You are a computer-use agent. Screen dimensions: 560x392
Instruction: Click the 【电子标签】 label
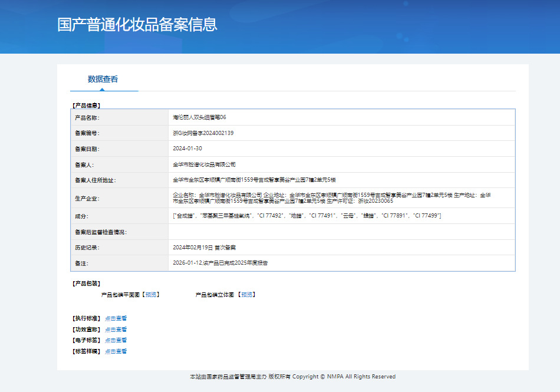(87, 340)
